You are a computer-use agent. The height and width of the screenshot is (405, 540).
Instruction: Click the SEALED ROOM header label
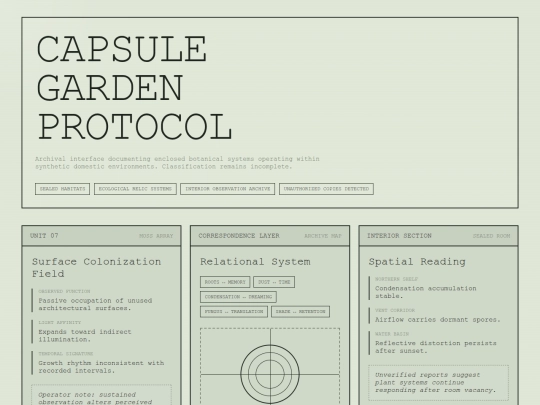tap(491, 236)
